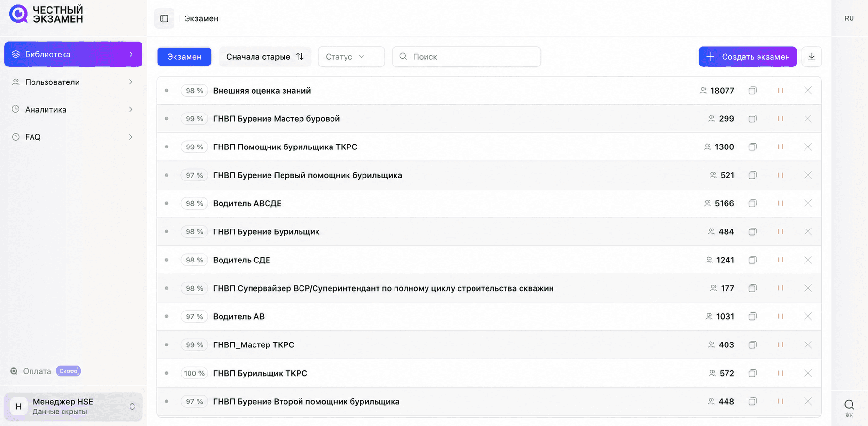Pause the "ГНВП Бурильщик ТКРС" exam
868x426 pixels.
click(x=780, y=373)
